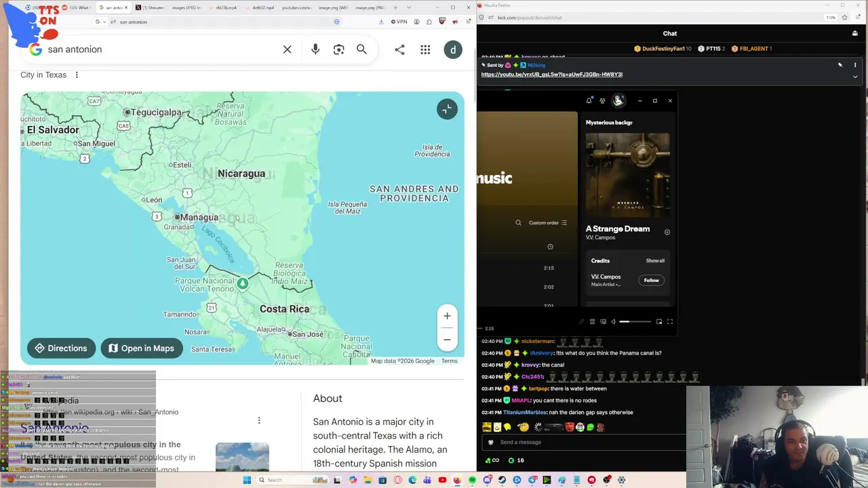This screenshot has width=868, height=488.
Task: Open Spotify notifications bell
Action: click(588, 101)
